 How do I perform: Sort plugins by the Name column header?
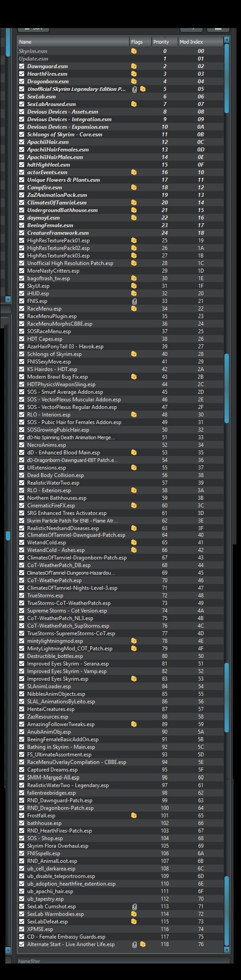73,42
